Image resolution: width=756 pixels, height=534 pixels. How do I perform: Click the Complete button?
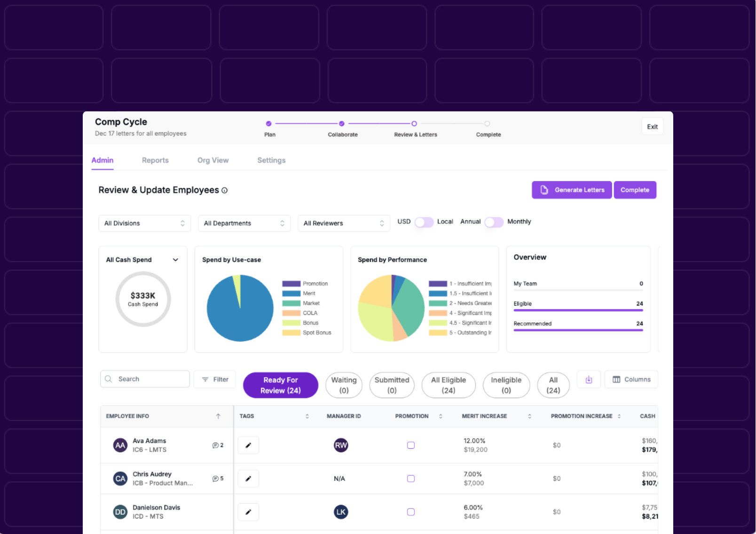pos(635,190)
